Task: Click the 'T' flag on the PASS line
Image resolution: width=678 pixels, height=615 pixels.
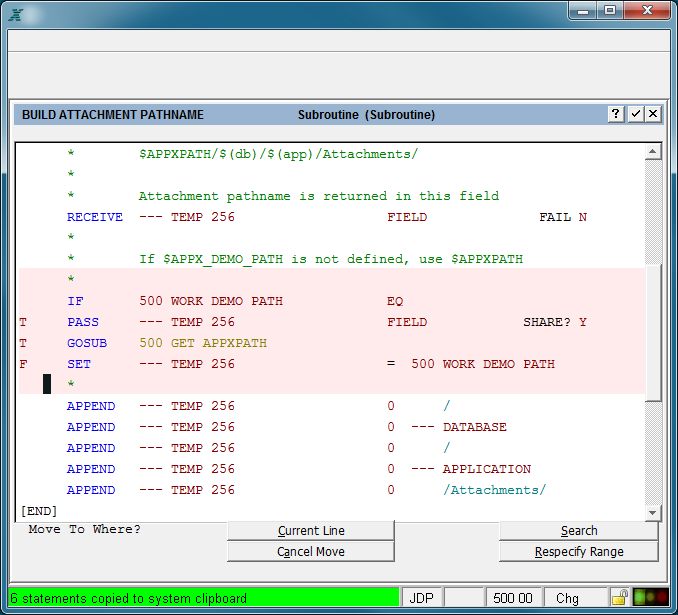Action: point(23,322)
